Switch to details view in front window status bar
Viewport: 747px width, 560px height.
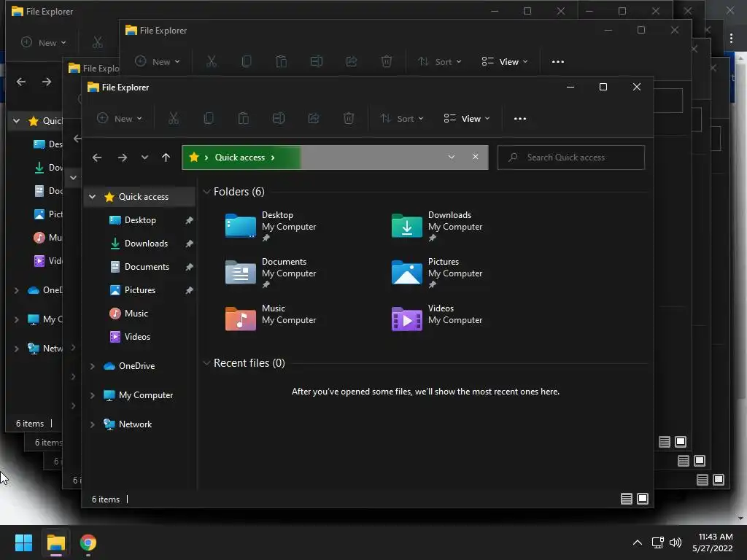[627, 499]
